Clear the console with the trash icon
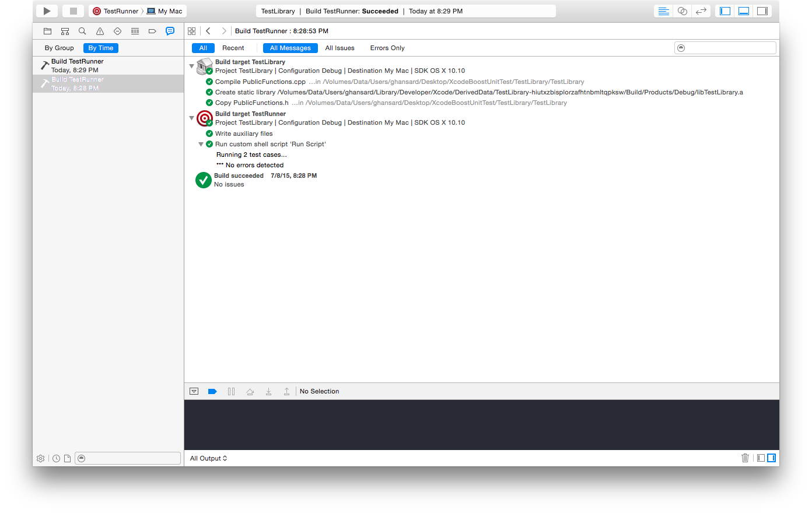Image resolution: width=812 pixels, height=513 pixels. pos(745,458)
